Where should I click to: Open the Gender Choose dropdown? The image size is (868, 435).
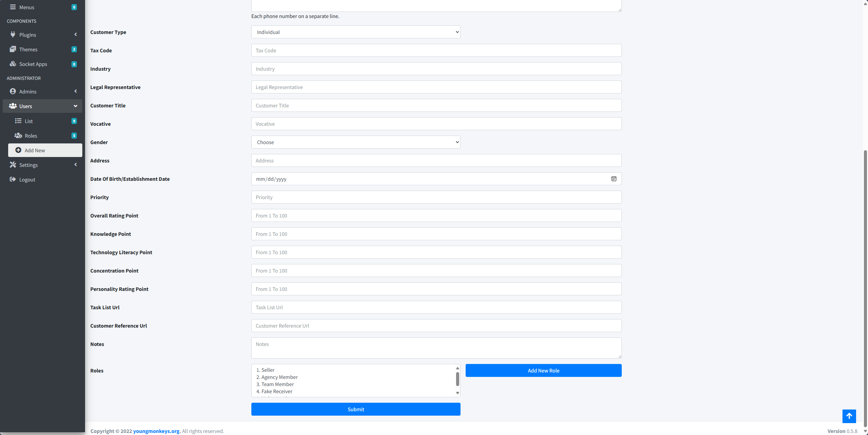[356, 142]
